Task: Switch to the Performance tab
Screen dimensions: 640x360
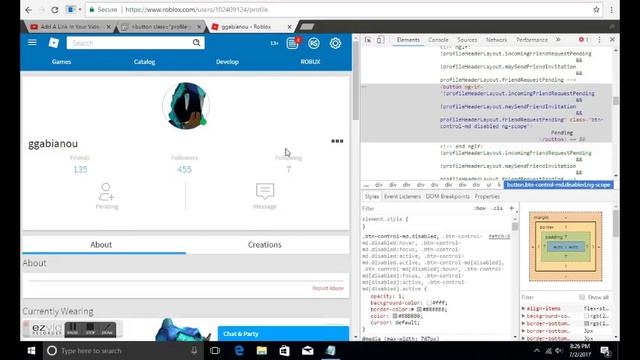Action: [x=532, y=40]
